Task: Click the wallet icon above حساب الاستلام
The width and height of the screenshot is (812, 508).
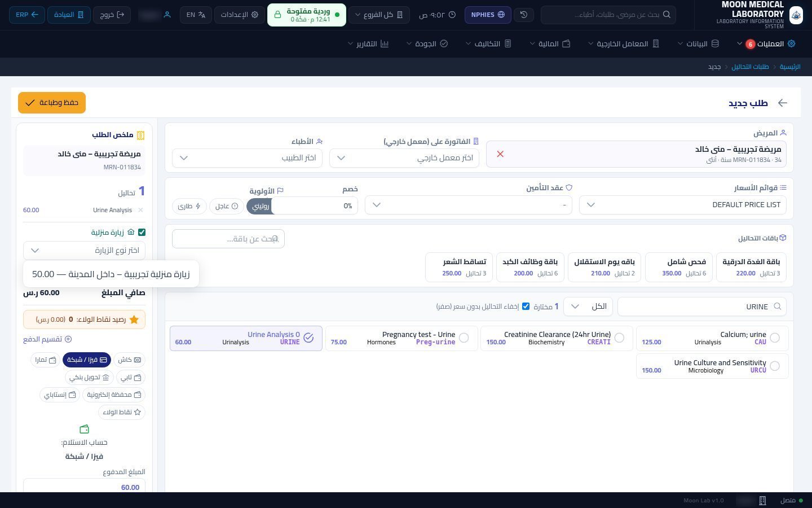Action: (x=84, y=430)
